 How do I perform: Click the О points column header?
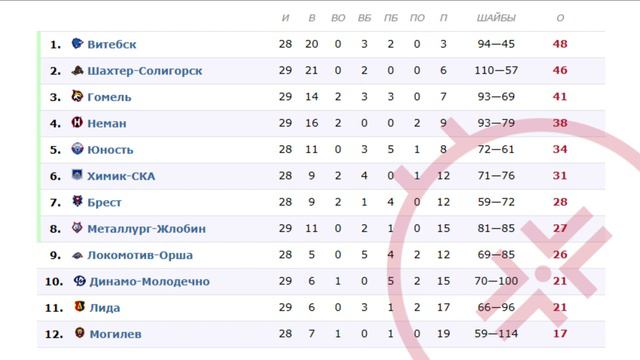coord(560,18)
